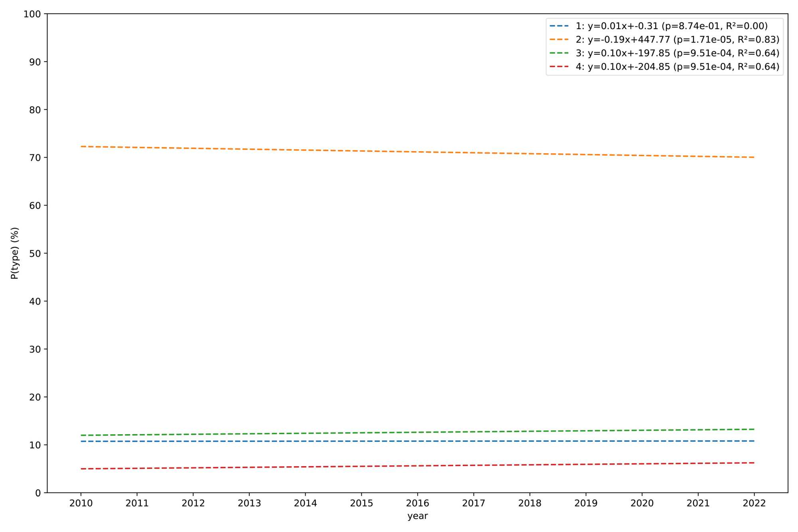The height and width of the screenshot is (532, 798).
Task: Click the green dashed legend line for series 3
Action: (559, 53)
